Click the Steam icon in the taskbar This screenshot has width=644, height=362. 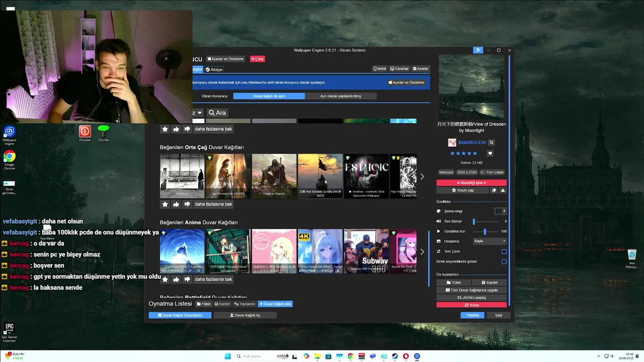pyautogui.click(x=395, y=356)
